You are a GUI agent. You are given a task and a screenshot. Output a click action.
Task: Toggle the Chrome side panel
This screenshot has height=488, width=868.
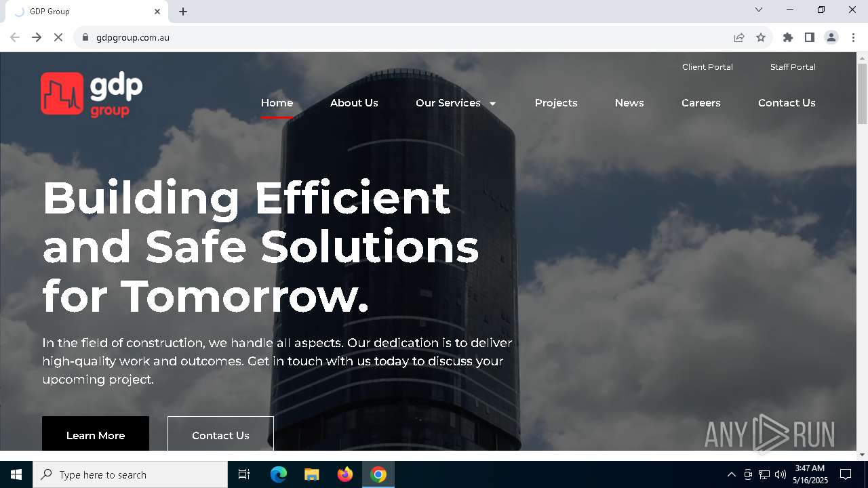click(810, 37)
